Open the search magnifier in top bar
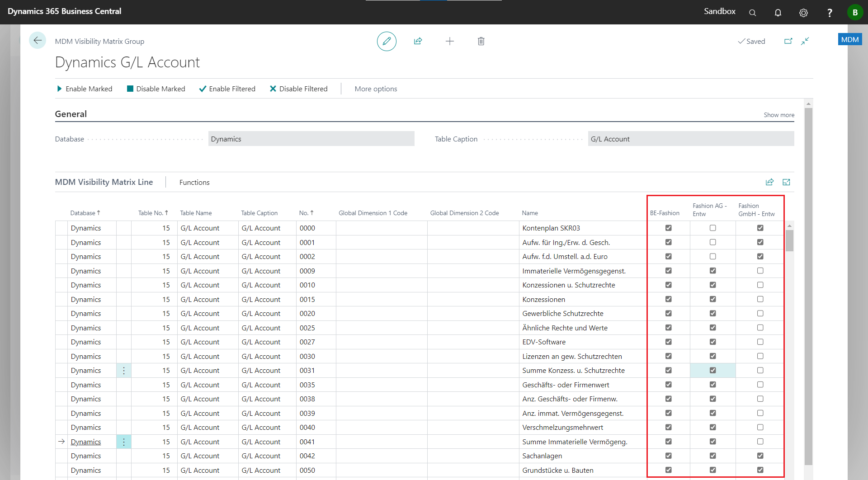868x480 pixels. 752,13
